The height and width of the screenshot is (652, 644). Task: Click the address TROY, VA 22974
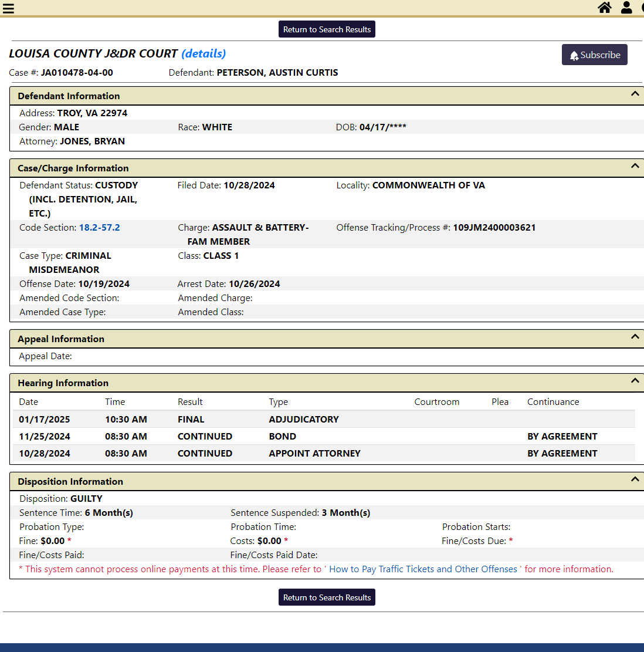click(x=92, y=113)
